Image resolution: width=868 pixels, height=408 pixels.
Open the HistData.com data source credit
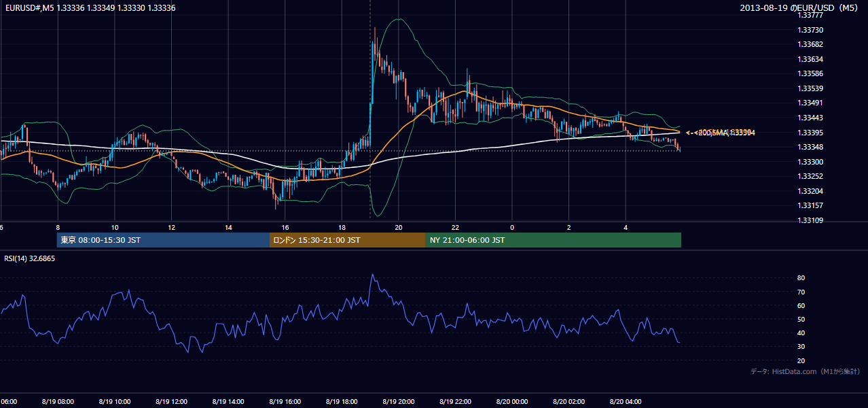806,371
